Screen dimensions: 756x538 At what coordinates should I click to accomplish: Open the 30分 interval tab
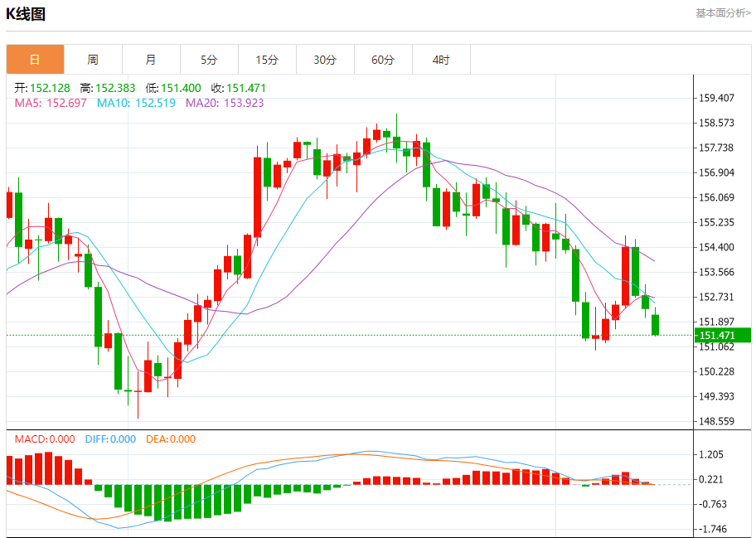click(x=325, y=60)
